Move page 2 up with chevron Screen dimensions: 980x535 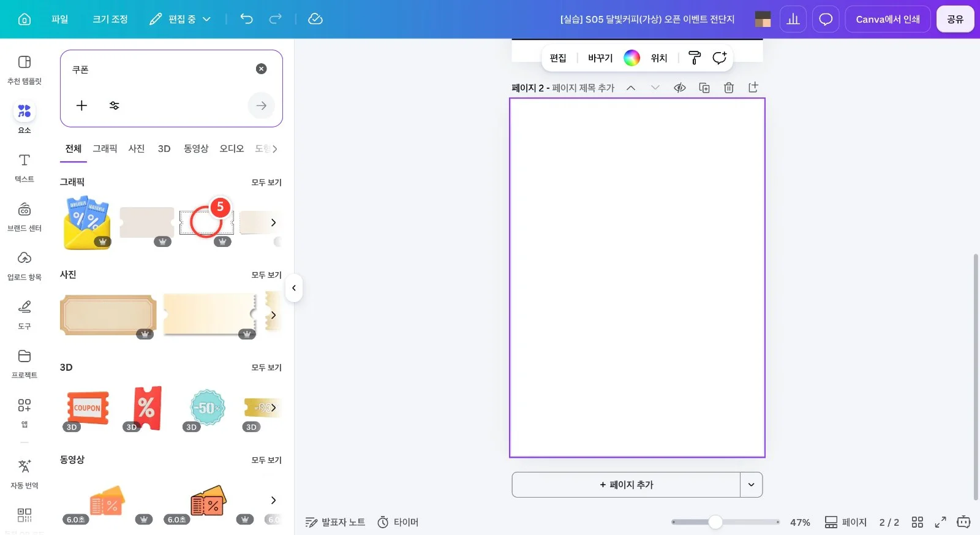tap(631, 88)
